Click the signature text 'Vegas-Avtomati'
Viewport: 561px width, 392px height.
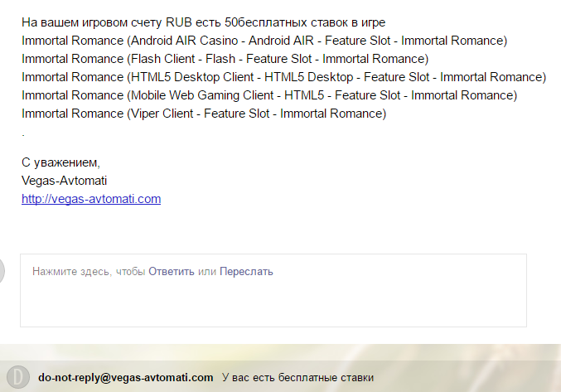coord(65,181)
